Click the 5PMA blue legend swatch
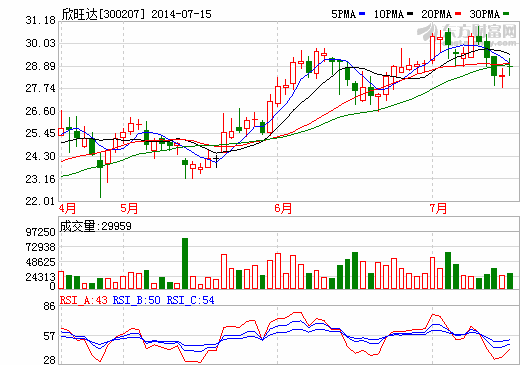 tap(362, 14)
